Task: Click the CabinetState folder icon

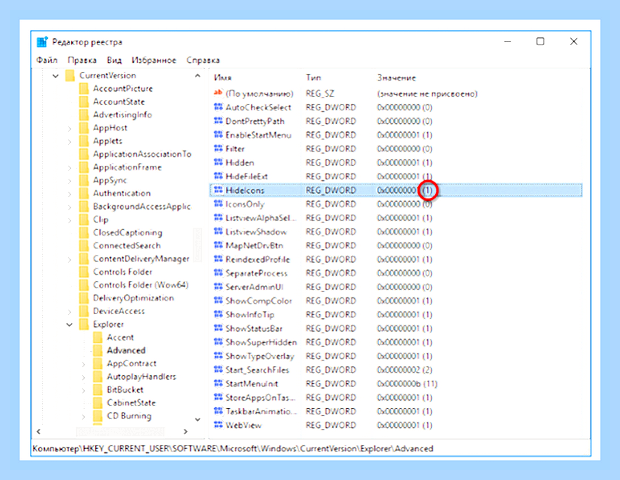Action: tap(98, 403)
